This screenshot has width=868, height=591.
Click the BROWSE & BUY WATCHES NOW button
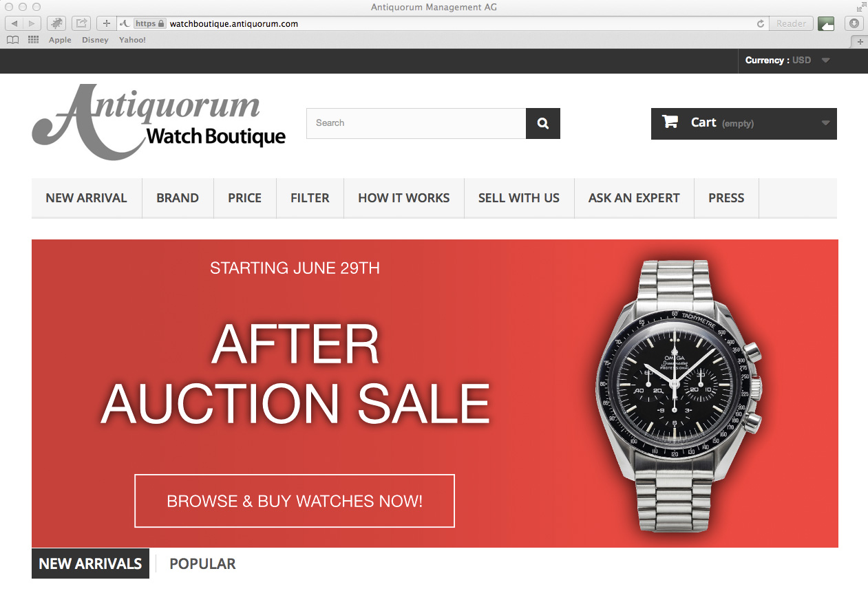[x=295, y=501]
